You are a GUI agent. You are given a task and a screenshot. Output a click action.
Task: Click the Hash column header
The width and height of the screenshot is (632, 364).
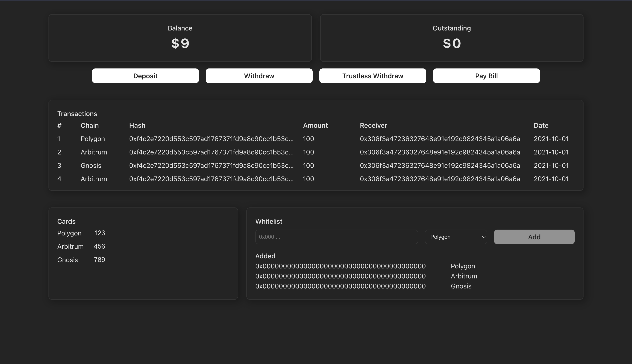(x=137, y=125)
